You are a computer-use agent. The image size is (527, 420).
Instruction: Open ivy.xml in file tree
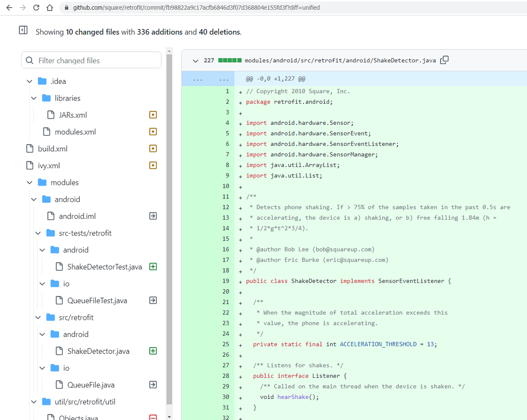pos(49,166)
